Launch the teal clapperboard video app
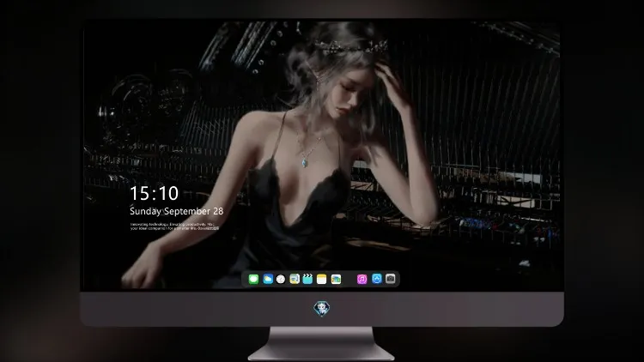This screenshot has width=644, height=362. pyautogui.click(x=307, y=279)
